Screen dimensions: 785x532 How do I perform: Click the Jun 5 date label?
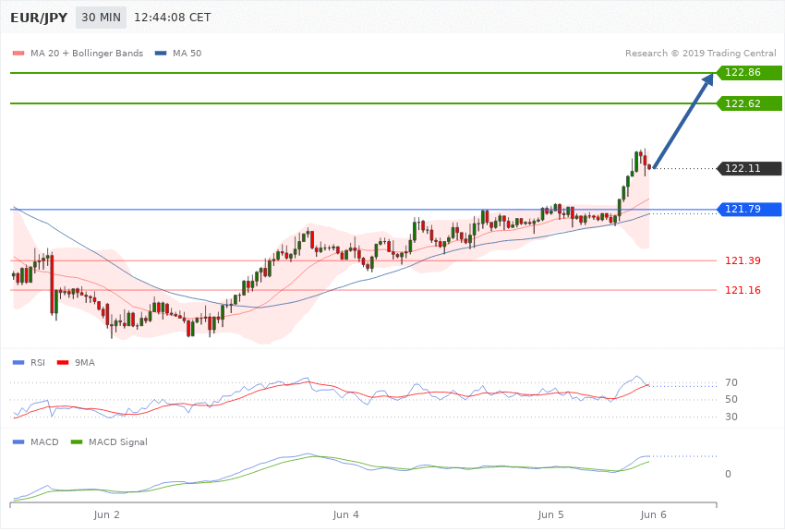[550, 515]
